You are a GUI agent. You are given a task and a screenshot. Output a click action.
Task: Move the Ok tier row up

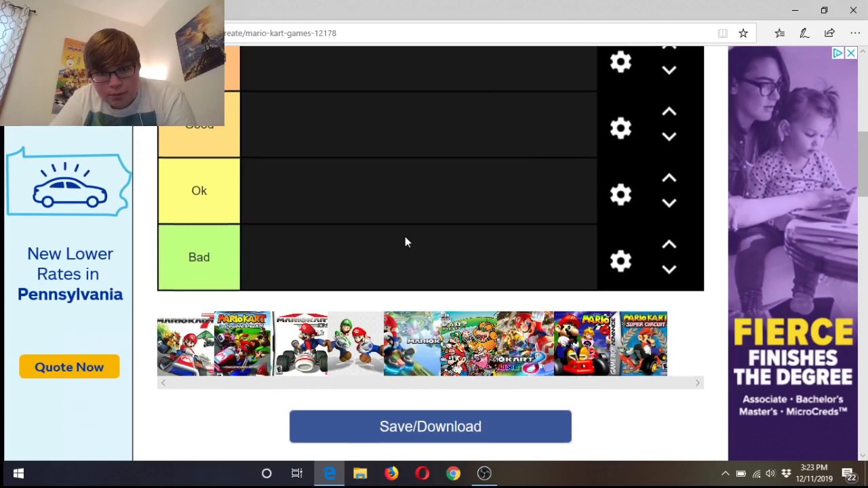click(x=669, y=178)
